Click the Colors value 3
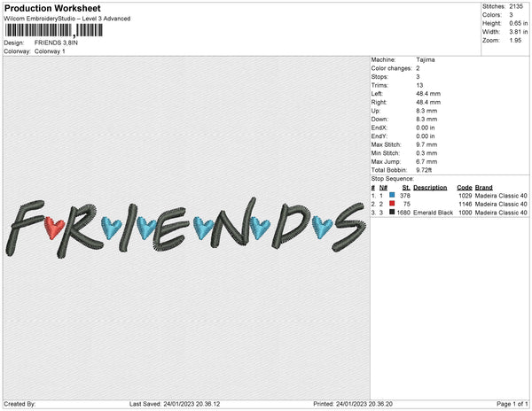Image resolution: width=532 pixels, height=411 pixels. (511, 15)
